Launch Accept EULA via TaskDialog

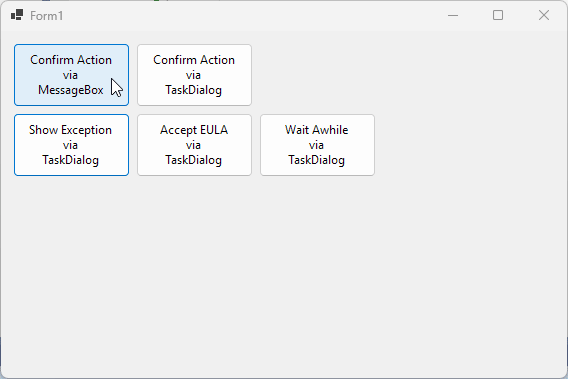pyautogui.click(x=195, y=145)
